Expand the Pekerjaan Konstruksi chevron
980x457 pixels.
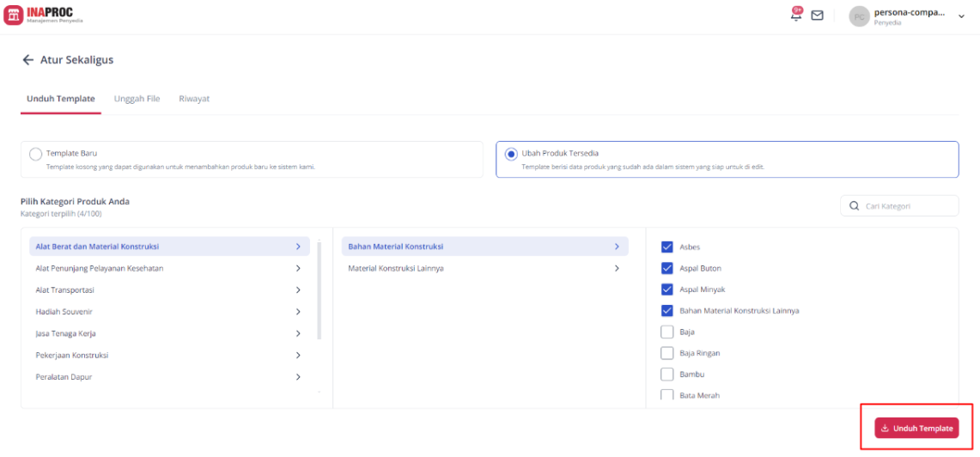pos(298,355)
